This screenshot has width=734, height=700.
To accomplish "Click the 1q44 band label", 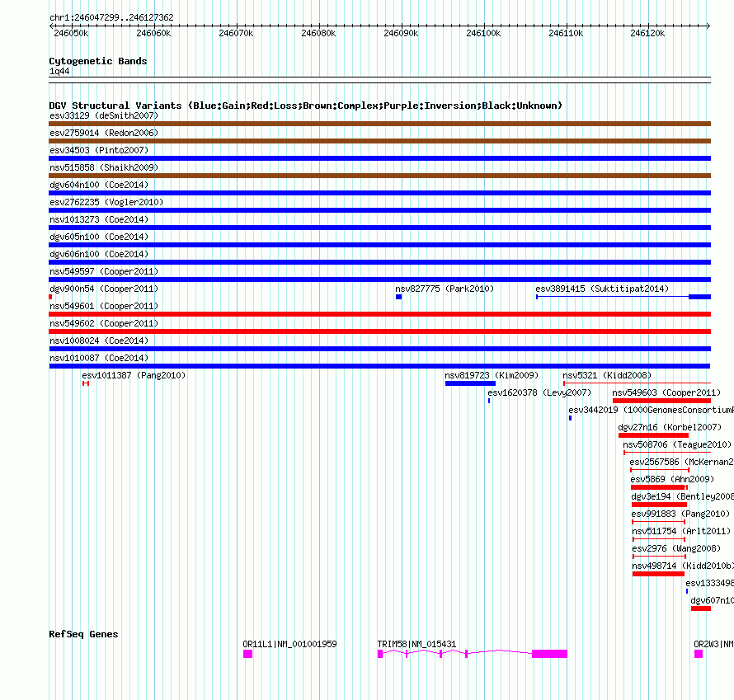I will (59, 71).
